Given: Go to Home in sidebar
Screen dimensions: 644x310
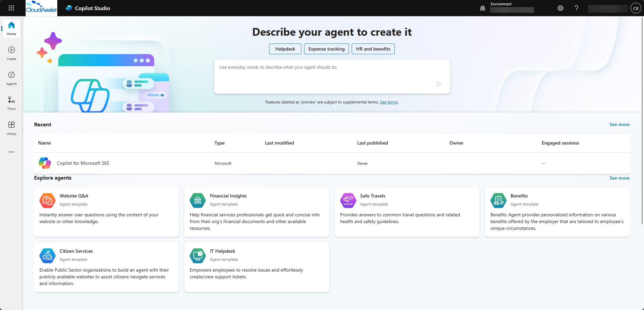Looking at the screenshot, I should (x=11, y=29).
